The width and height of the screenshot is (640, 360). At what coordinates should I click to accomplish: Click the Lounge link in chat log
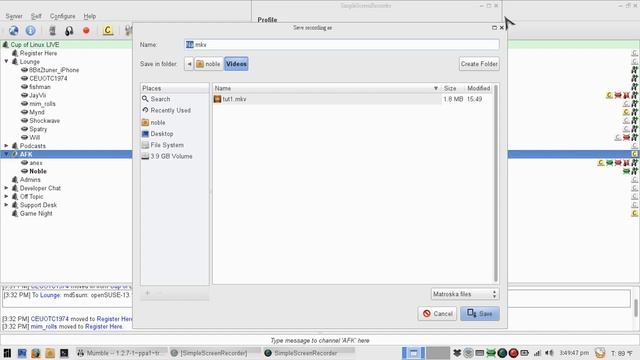tap(50, 295)
